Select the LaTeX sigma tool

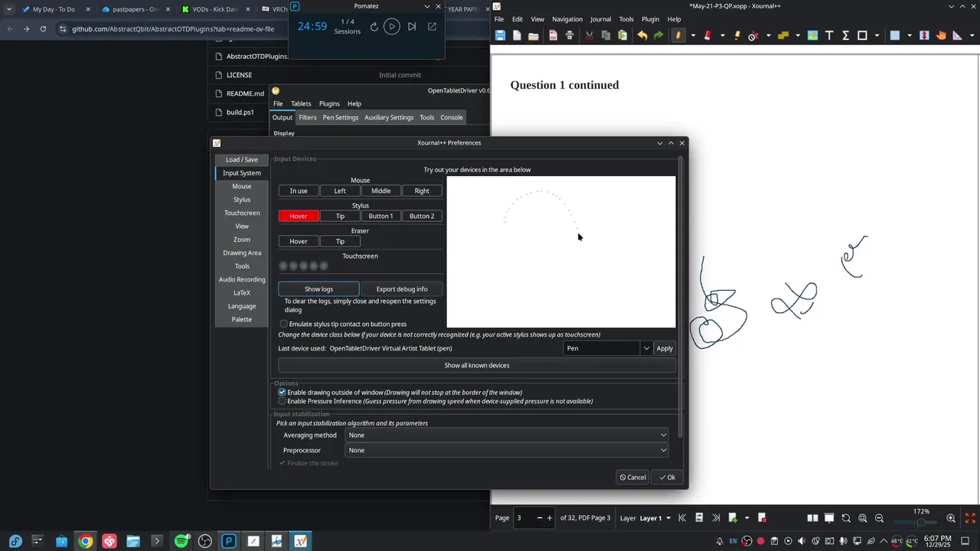[x=846, y=35]
